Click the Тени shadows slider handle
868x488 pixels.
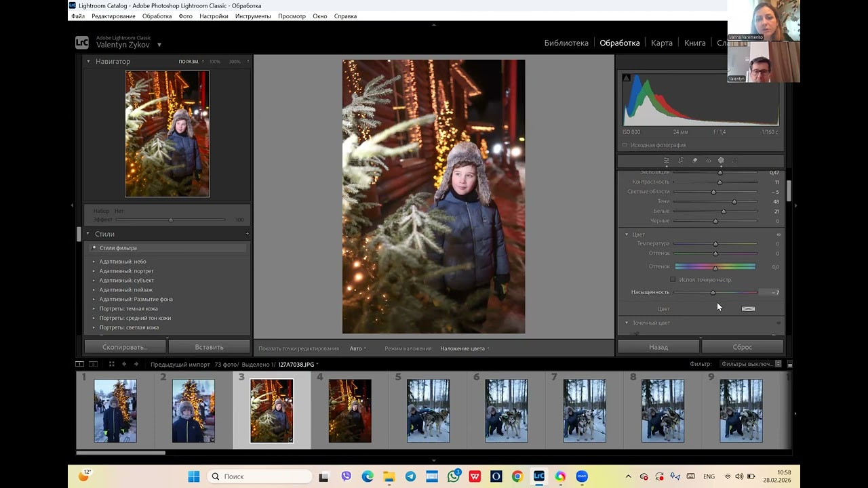(734, 201)
